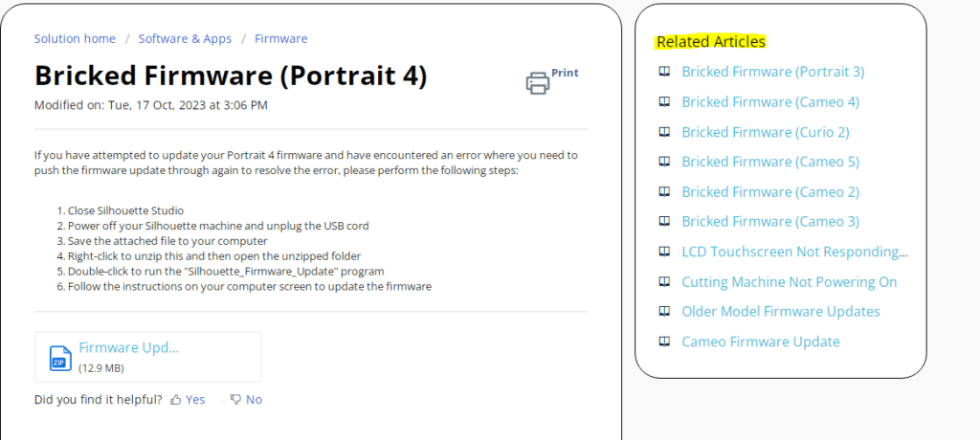
Task: Click book icon beside Cameo Firmware Update
Action: click(664, 341)
